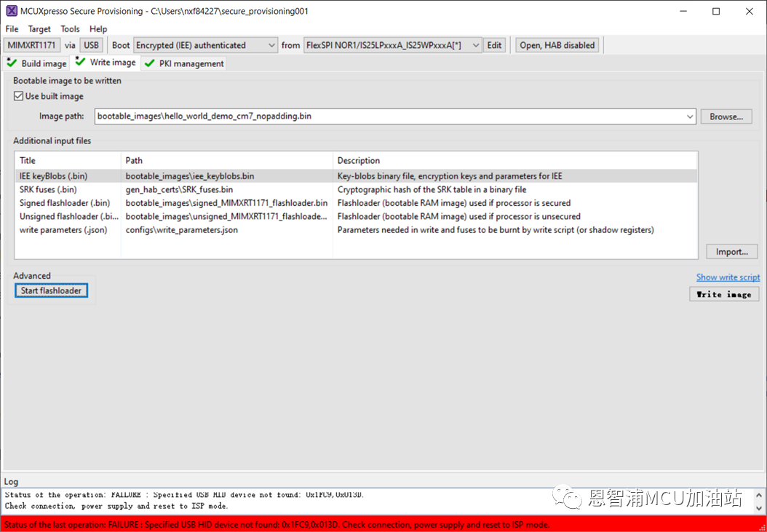Click path signed_MIMXRT1171_flashloader.bin
This screenshot has height=532, width=767.
[x=227, y=202]
